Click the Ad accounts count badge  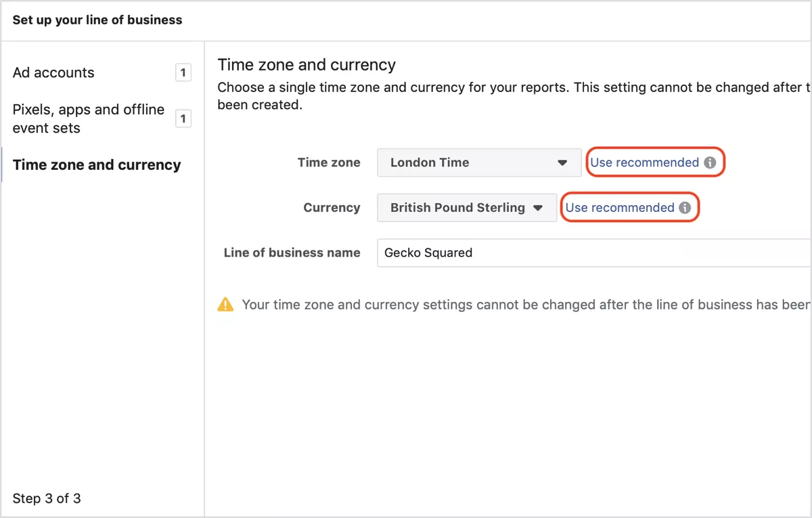coord(183,72)
